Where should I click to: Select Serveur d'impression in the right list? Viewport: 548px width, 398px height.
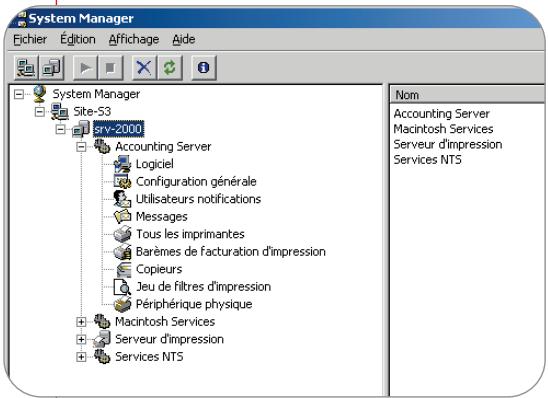click(x=448, y=144)
